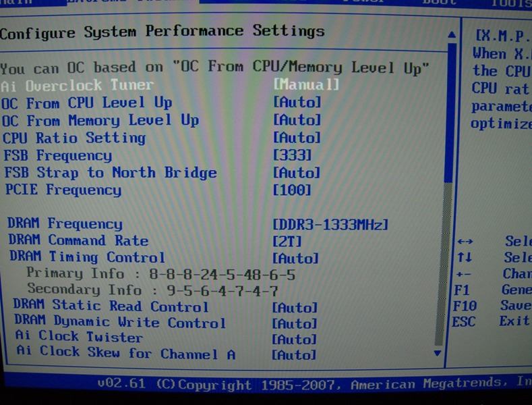Click the solid blue scrollbar thumb
532x405 pixels.
[450, 112]
